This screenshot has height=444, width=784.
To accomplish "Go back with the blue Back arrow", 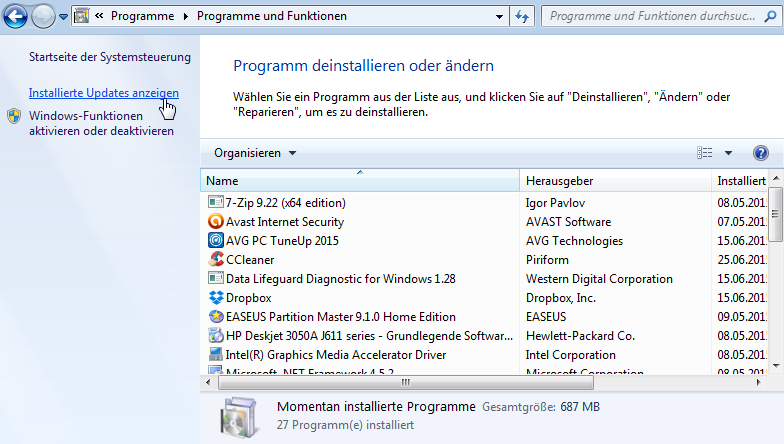I will tap(16, 16).
